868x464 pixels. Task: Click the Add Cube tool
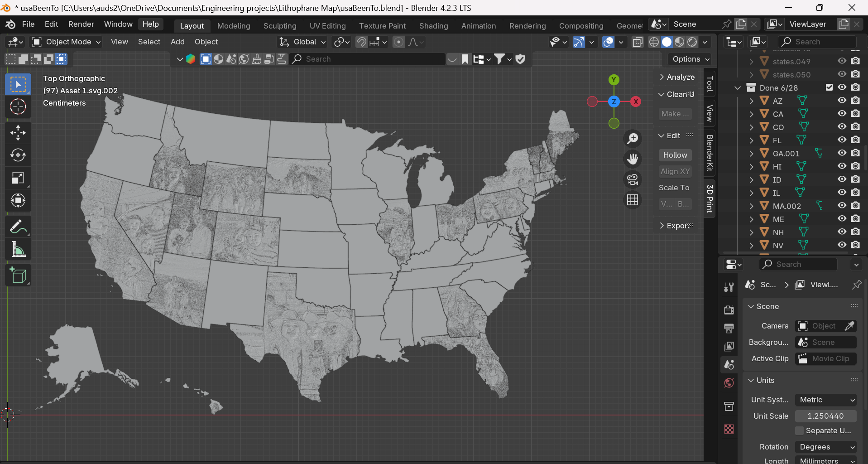(18, 275)
